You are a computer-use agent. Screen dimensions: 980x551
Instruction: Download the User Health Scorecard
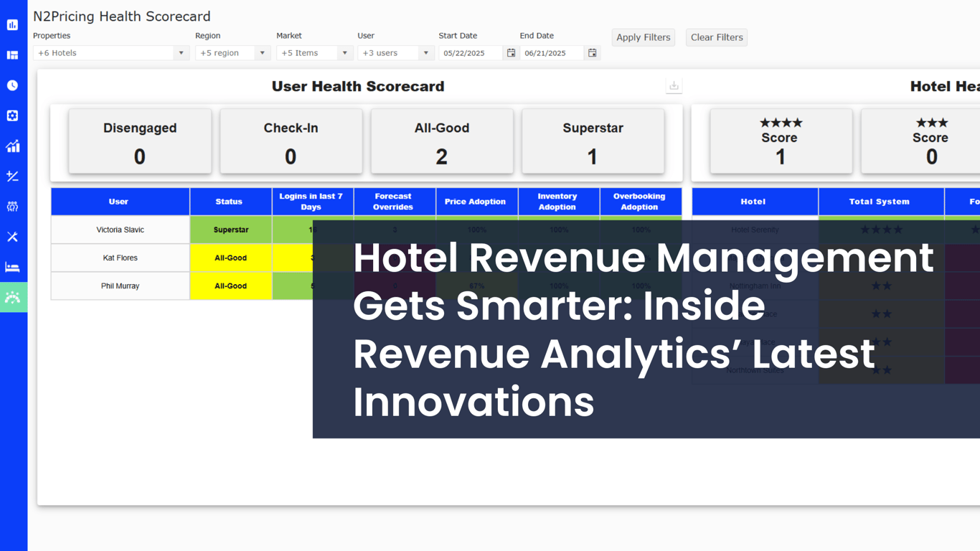pyautogui.click(x=674, y=86)
